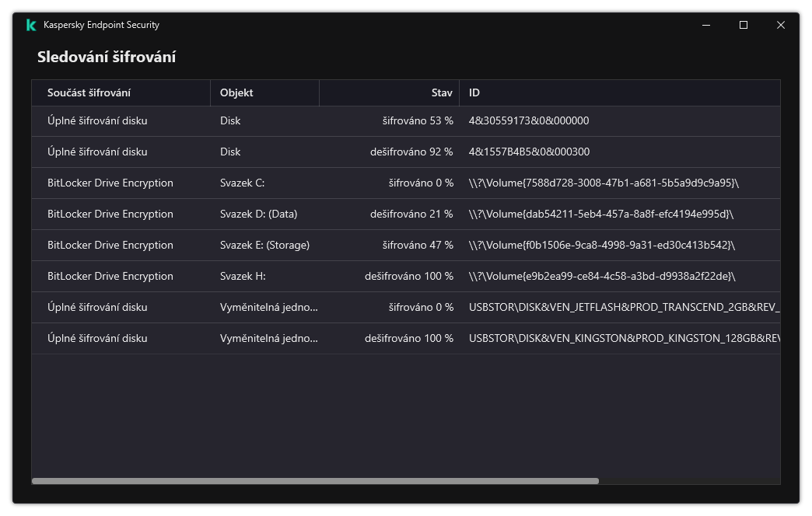
Task: Click the dešifrováno 21 % status cell
Action: click(x=411, y=214)
